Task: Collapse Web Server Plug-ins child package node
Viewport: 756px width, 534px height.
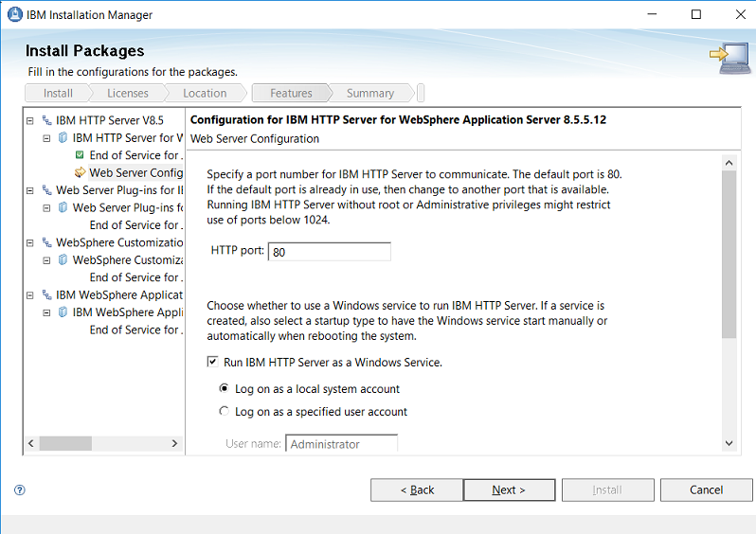Action: [x=46, y=208]
